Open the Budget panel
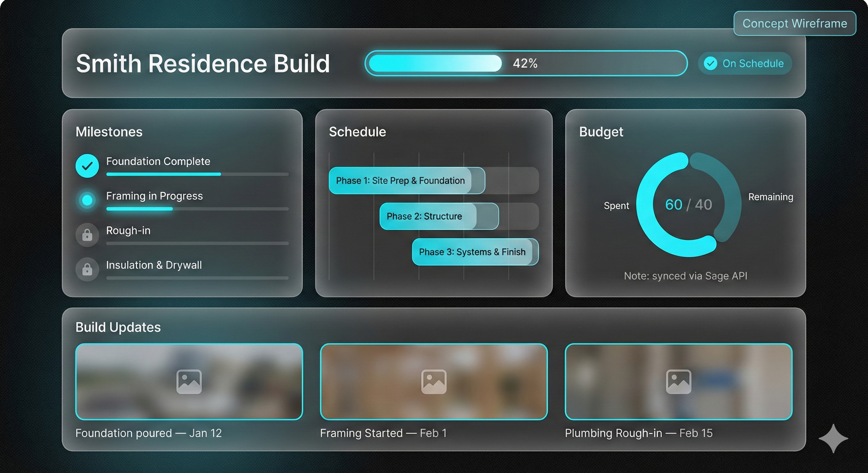 (x=601, y=131)
